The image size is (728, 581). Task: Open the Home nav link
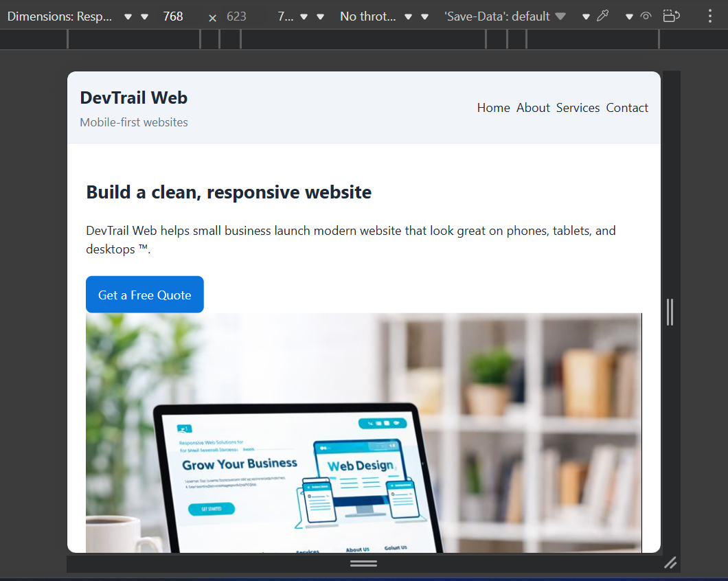494,108
